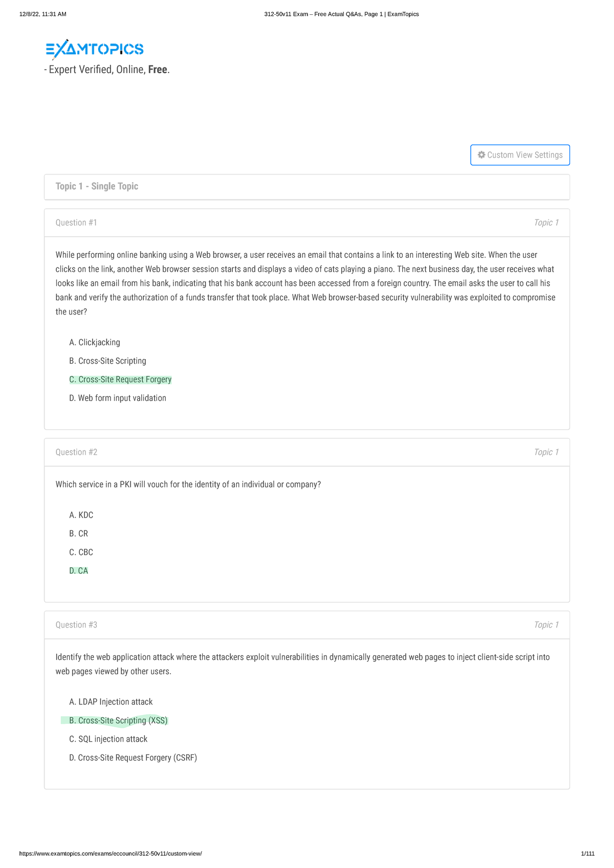614x868 pixels.
Task: Select answer B. Cross-Site Scripting in Question 1
Action: click(107, 361)
